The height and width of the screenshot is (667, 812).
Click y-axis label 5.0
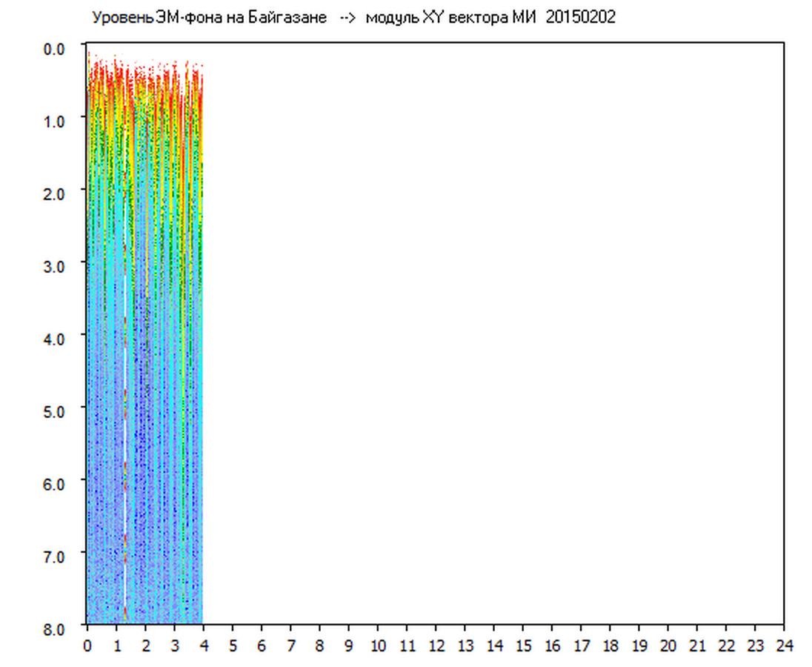tap(54, 412)
